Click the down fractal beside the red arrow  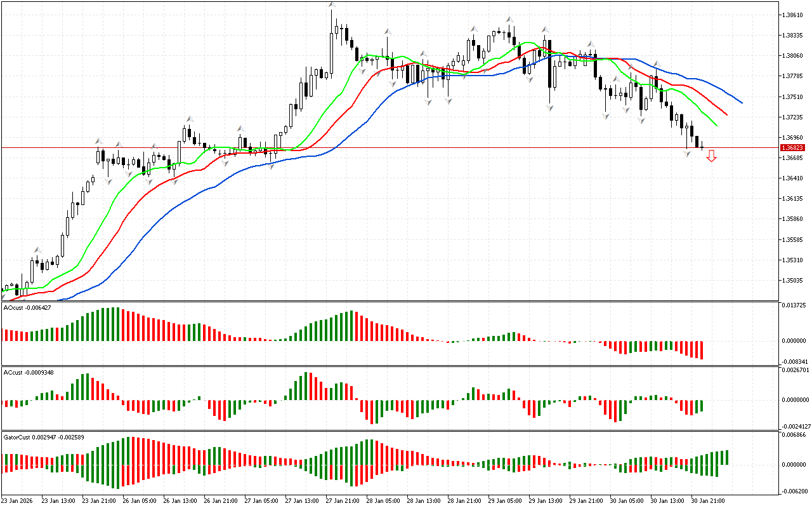coord(687,154)
